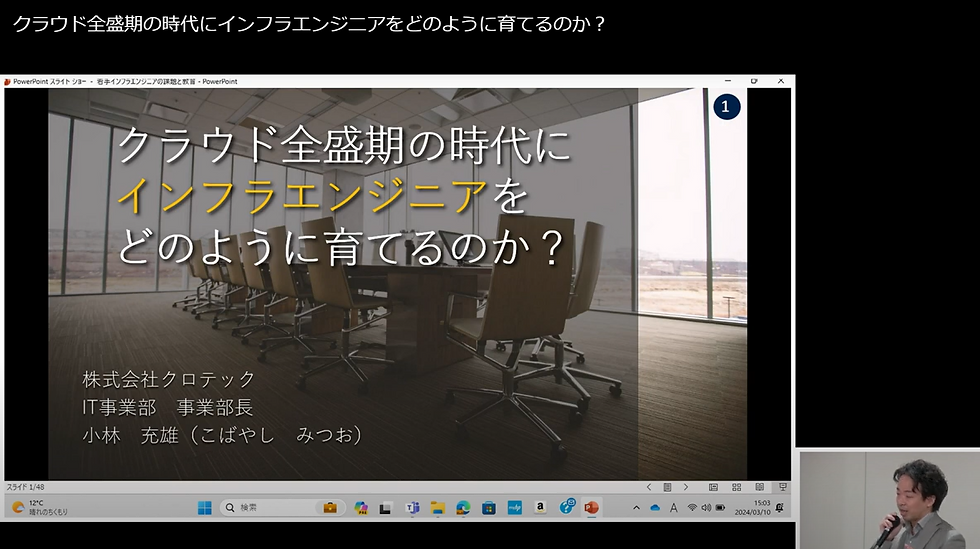Open volume control in system tray
The width and height of the screenshot is (980, 549).
pos(706,508)
